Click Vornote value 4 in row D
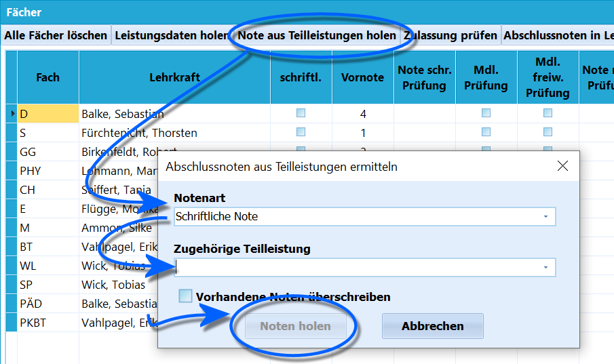 363,114
